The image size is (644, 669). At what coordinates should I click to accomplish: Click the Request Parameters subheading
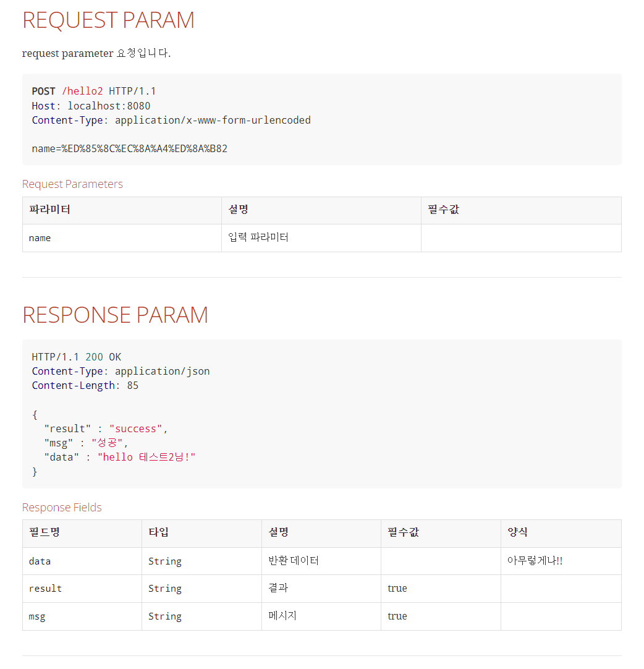click(x=72, y=184)
